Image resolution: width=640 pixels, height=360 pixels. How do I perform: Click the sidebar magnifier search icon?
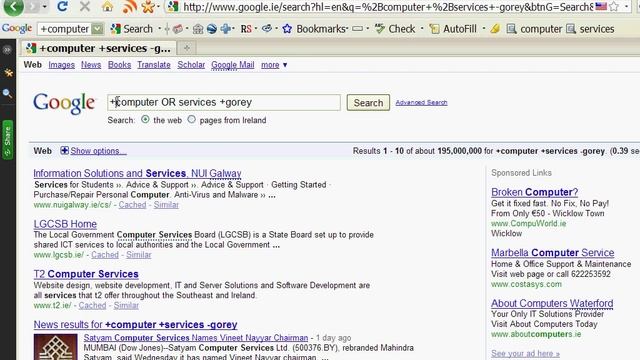tap(7, 93)
